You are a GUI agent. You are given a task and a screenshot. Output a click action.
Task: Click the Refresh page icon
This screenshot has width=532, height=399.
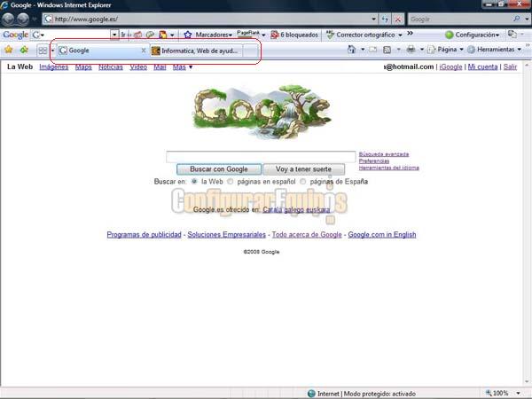point(385,20)
